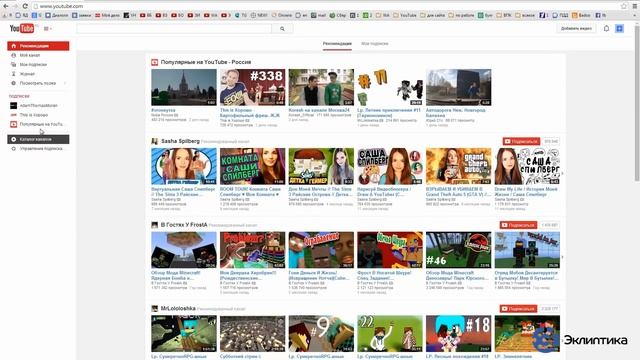Open В Гостях У FrostA channel title
Screen dimensions: 640x360
point(184,225)
